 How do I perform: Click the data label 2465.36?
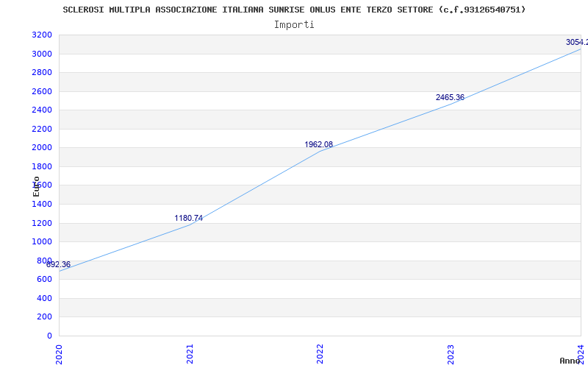450,98
